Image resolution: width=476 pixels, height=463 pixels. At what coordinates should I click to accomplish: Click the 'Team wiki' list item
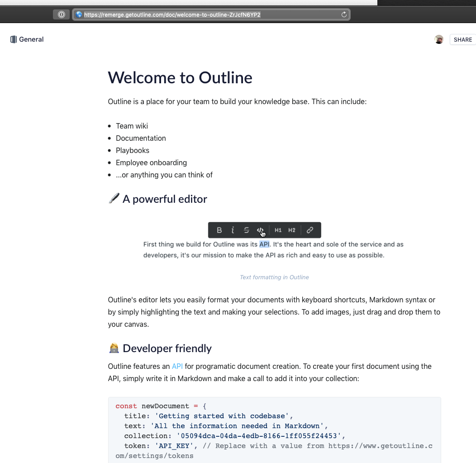click(x=132, y=126)
